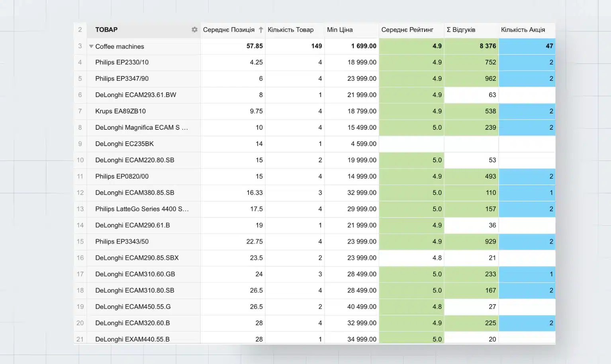Click the green 8 376 reviews total cell

(471, 46)
